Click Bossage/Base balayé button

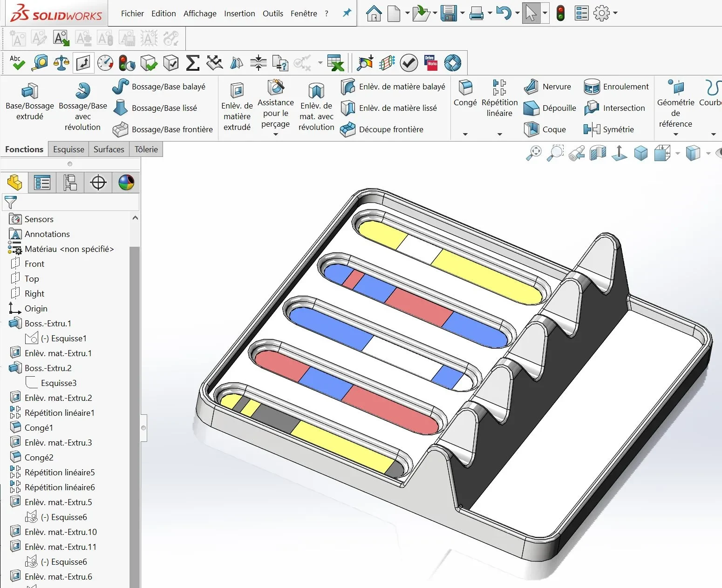coord(159,87)
